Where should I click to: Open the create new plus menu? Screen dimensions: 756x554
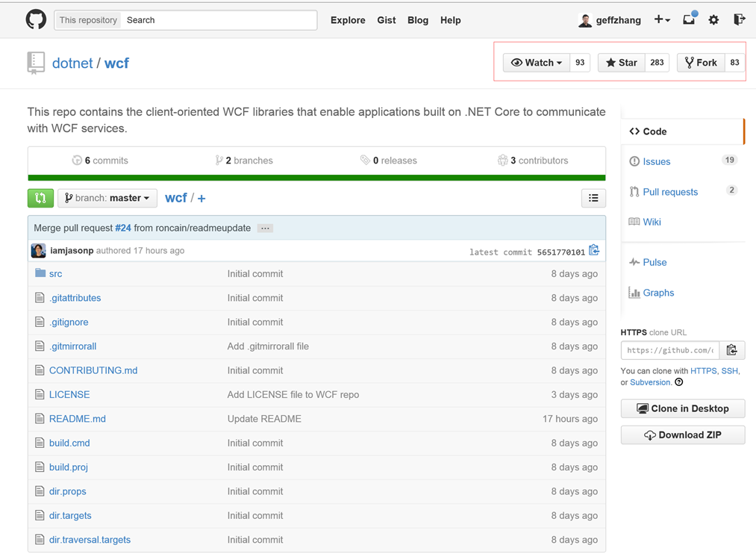pyautogui.click(x=662, y=19)
